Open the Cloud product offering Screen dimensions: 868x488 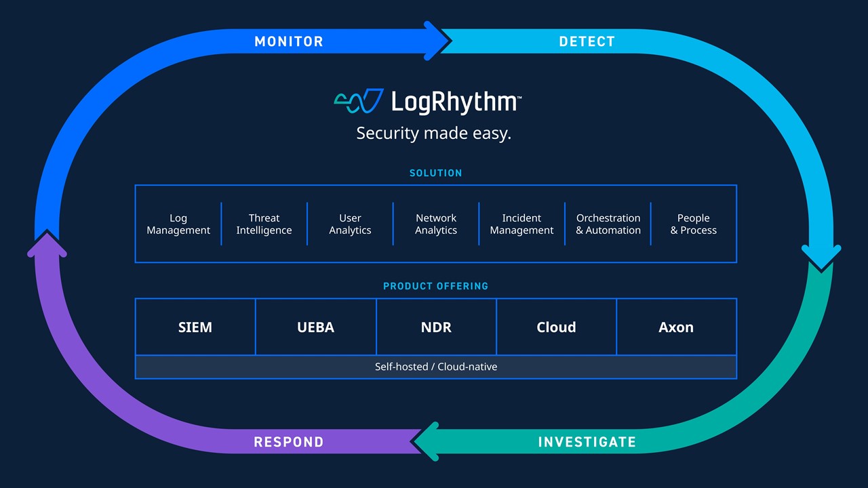coord(556,327)
